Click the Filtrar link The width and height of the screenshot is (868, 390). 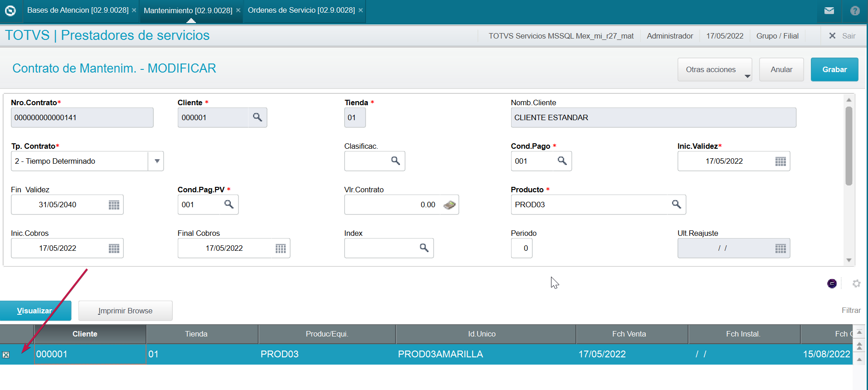click(851, 310)
